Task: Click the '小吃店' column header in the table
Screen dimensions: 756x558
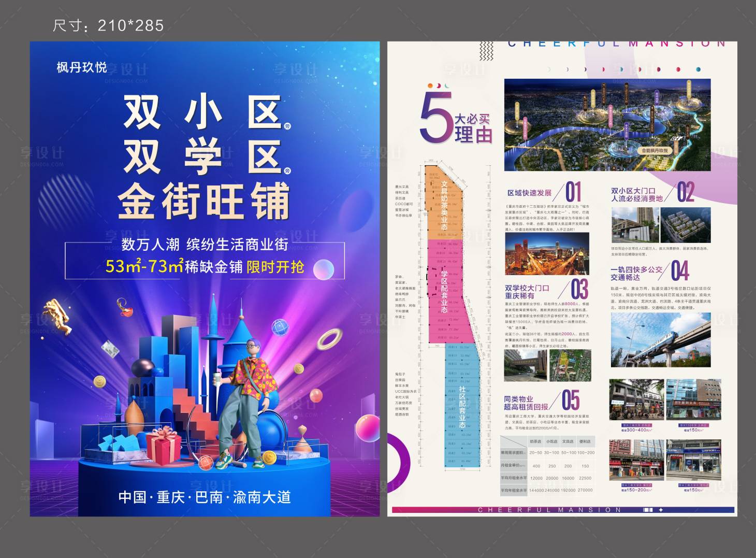Action: click(x=552, y=441)
